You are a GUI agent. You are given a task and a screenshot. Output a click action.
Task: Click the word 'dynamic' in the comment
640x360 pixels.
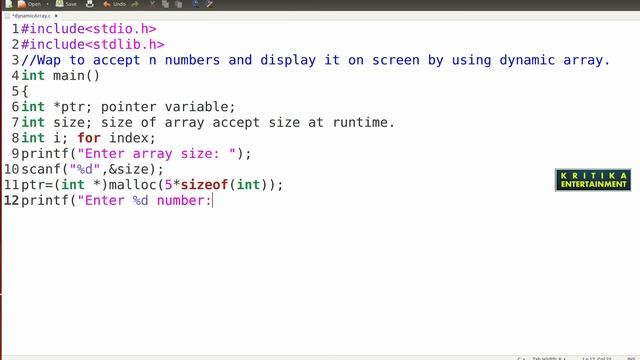(x=527, y=60)
